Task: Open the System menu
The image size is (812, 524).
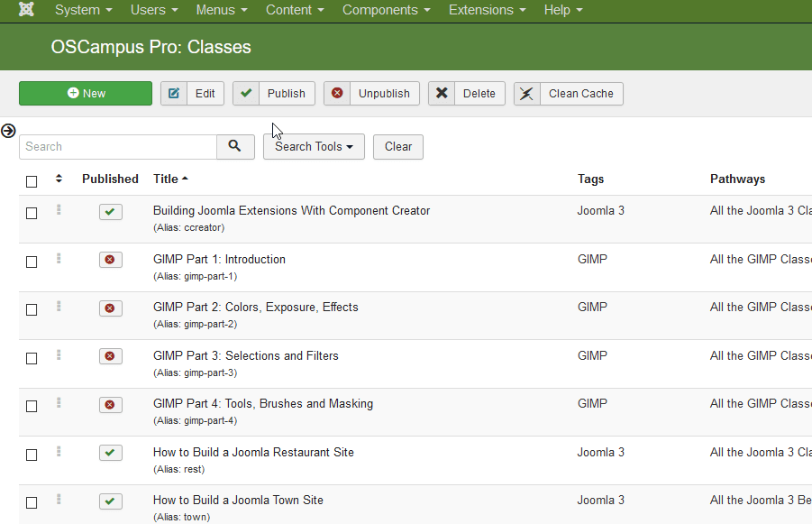Action: [x=84, y=10]
